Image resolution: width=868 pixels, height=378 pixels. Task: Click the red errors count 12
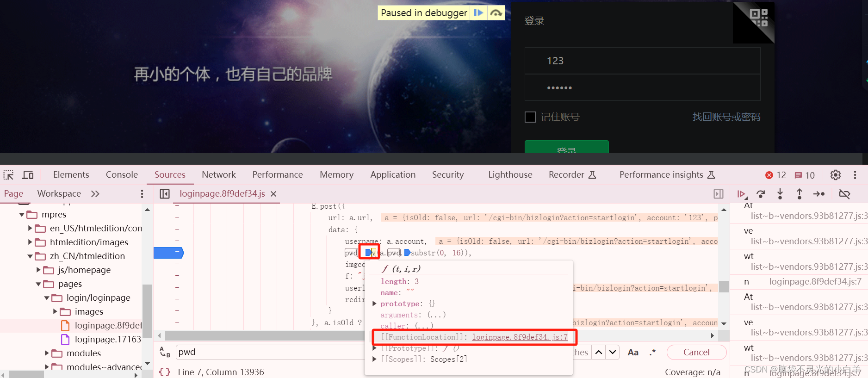click(x=776, y=175)
